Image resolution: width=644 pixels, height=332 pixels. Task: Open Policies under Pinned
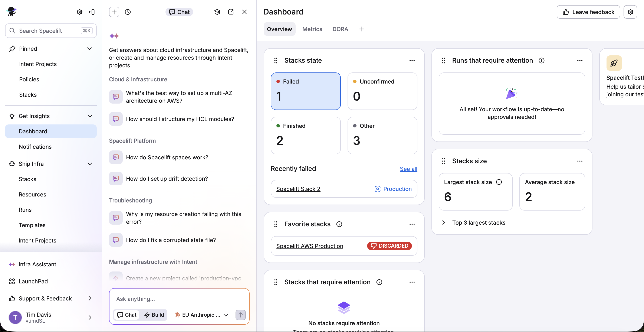pos(51,79)
